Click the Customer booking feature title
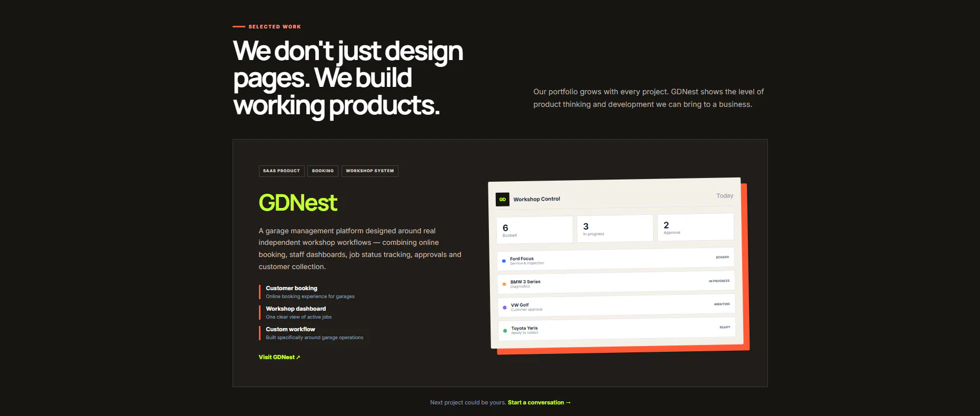 tap(292, 288)
